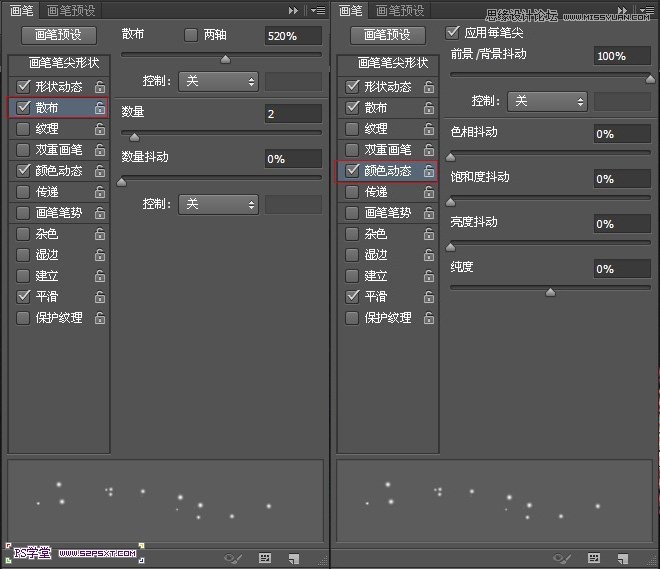Screen dimensions: 660x569
Task: Open 散布 控制 dropdown set to 关
Action: (x=218, y=82)
